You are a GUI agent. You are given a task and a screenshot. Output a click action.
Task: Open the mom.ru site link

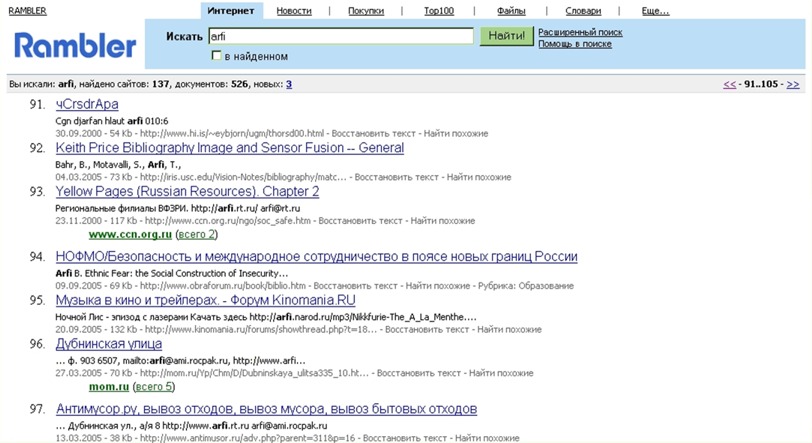[109, 387]
